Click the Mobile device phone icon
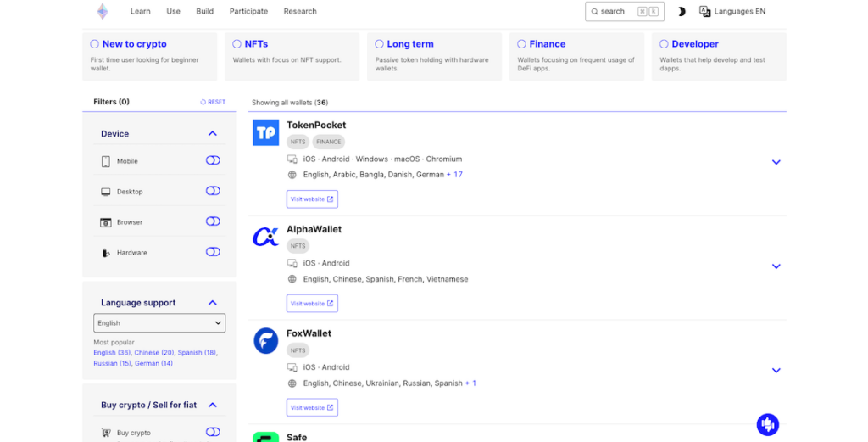The height and width of the screenshot is (442, 868). click(106, 161)
